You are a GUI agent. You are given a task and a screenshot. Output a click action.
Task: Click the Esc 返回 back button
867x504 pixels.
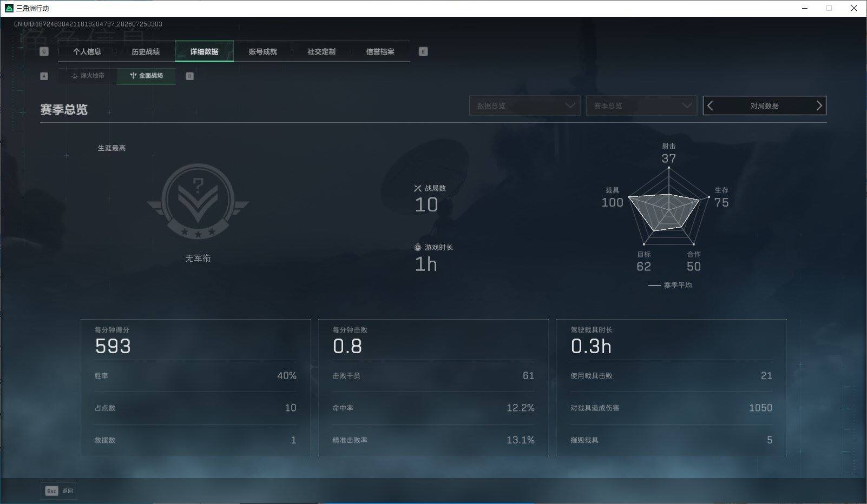point(59,490)
